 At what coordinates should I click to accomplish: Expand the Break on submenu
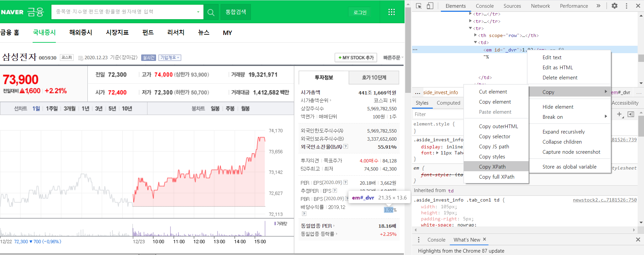point(606,116)
